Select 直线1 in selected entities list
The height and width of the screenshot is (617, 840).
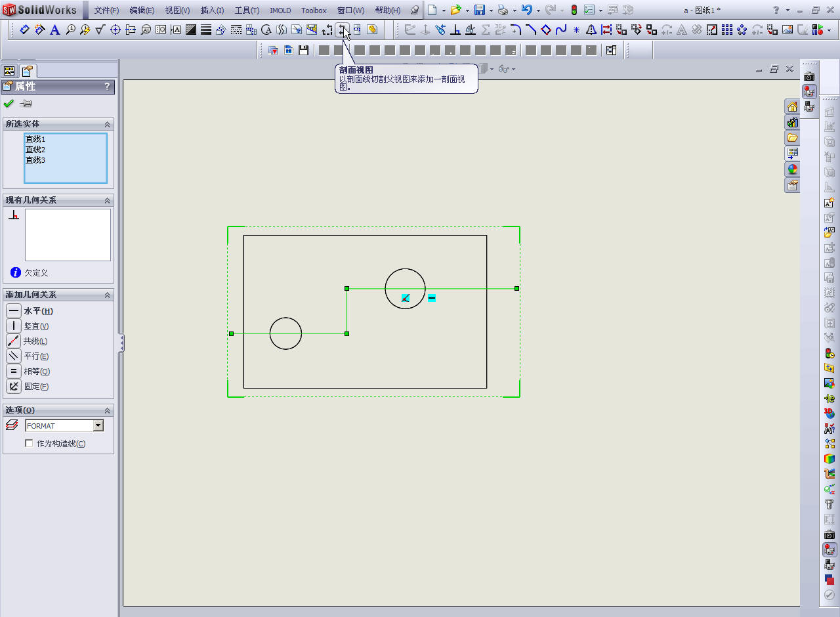click(35, 139)
